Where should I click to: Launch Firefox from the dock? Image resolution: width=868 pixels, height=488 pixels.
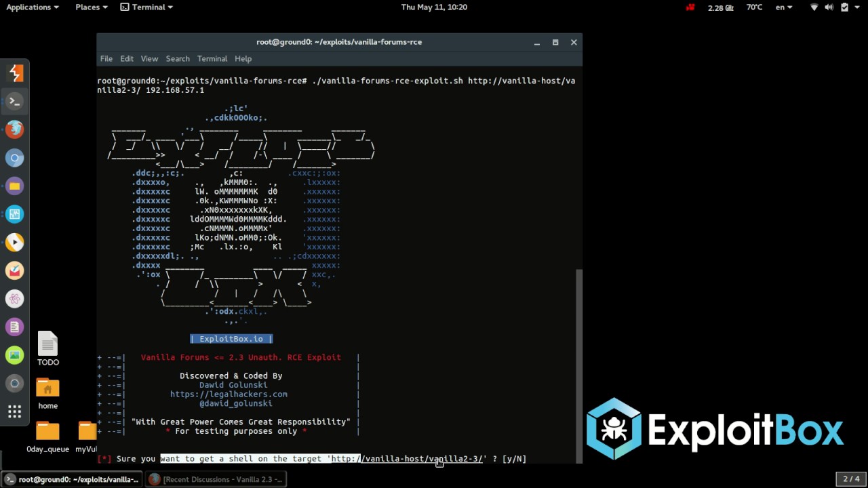click(14, 129)
